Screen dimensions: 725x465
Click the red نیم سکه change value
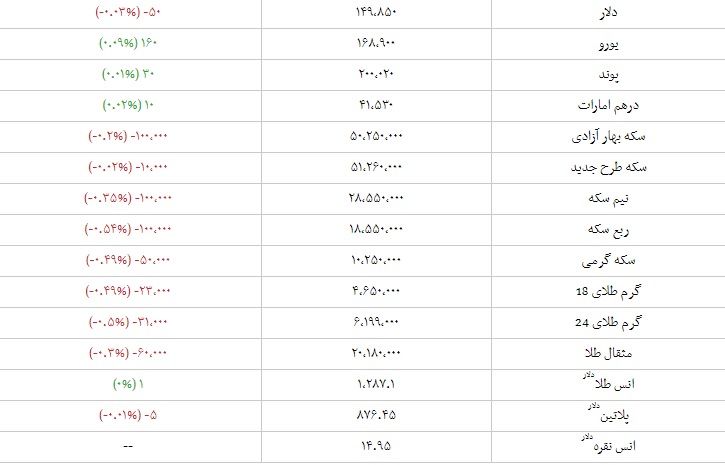click(130, 198)
